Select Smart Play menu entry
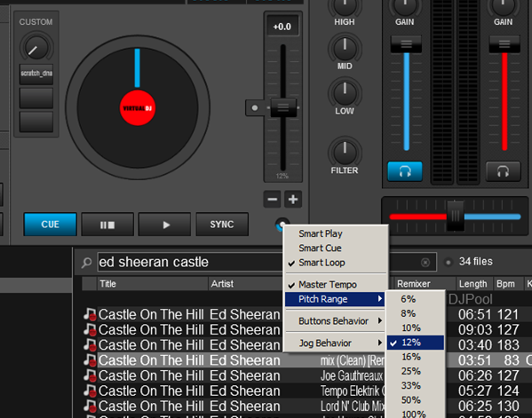This screenshot has height=418, width=532. (336, 233)
